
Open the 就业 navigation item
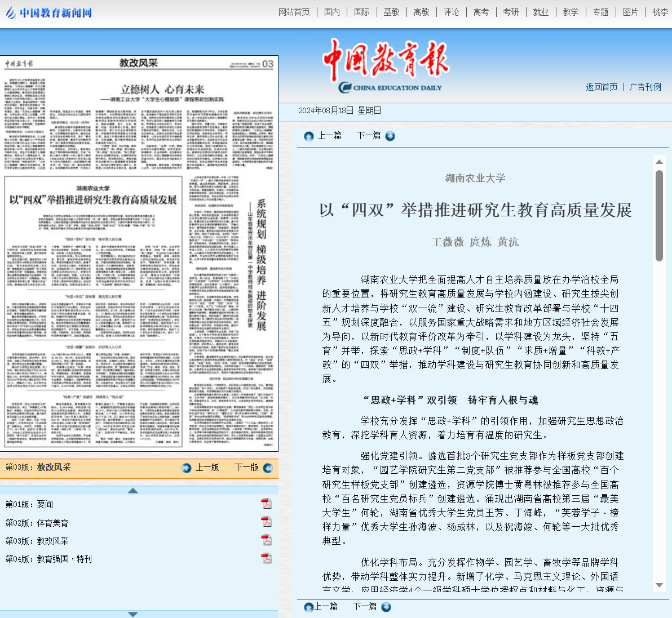click(x=541, y=12)
